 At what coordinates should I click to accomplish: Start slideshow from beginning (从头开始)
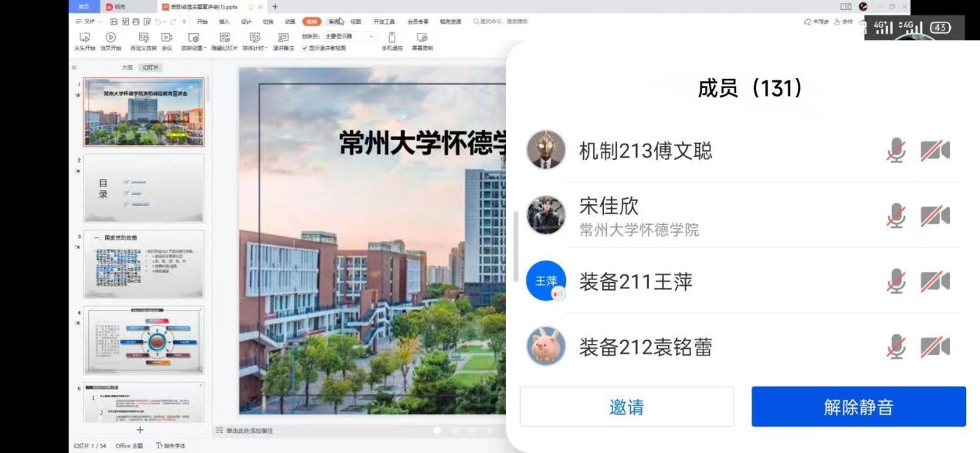coord(84,42)
